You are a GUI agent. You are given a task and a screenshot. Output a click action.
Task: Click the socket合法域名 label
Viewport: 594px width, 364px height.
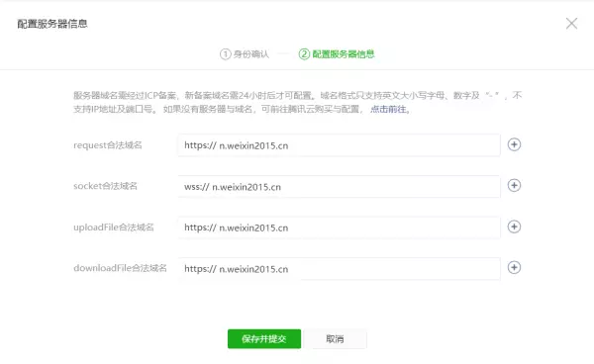(105, 186)
